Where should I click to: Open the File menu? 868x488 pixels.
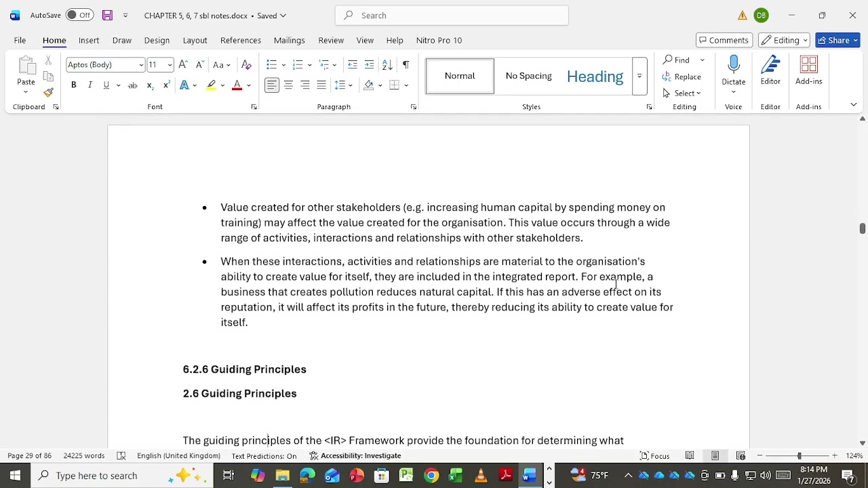[x=20, y=40]
